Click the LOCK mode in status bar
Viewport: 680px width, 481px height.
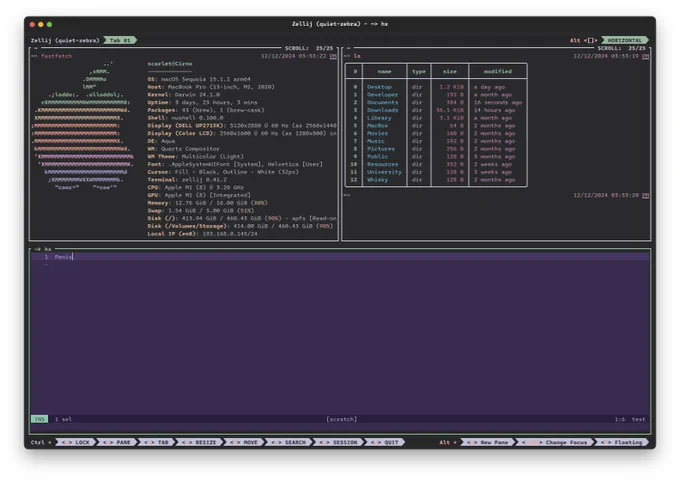pyautogui.click(x=75, y=442)
